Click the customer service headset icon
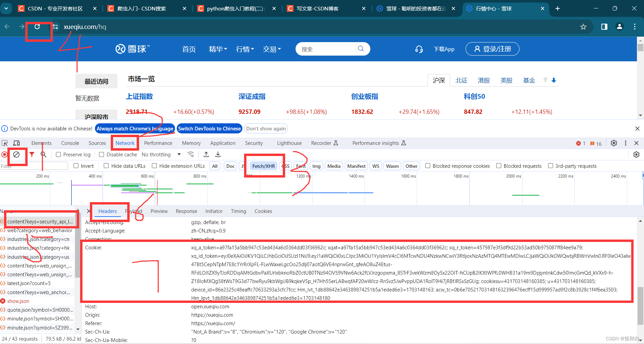Image resolution: width=644 pixels, height=344 pixels. [x=419, y=49]
